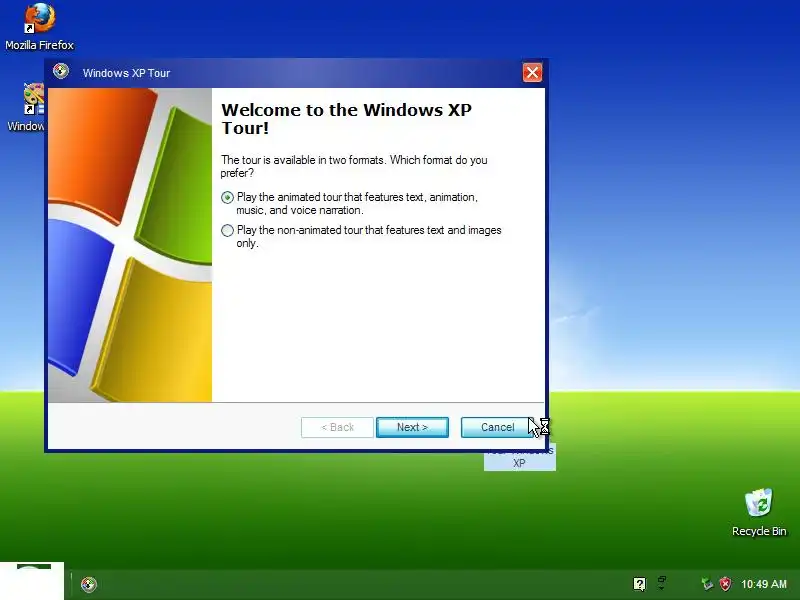
Task: Click the greyed-out < Back button
Action: coord(337,427)
